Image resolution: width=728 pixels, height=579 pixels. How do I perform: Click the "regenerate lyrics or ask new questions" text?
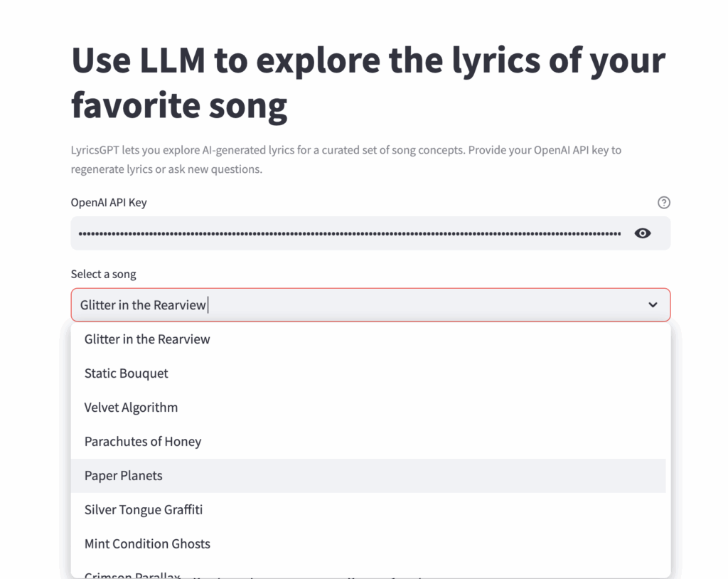pyautogui.click(x=166, y=169)
